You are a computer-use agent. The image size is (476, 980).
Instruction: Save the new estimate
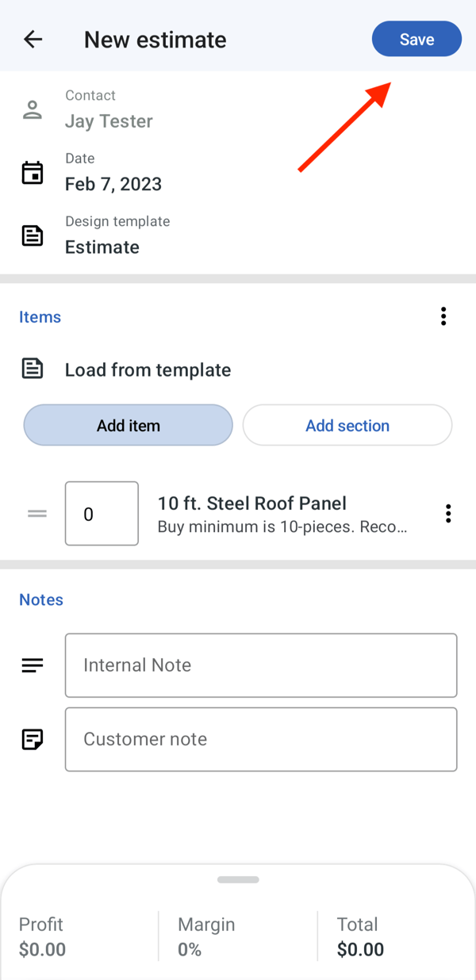[416, 38]
